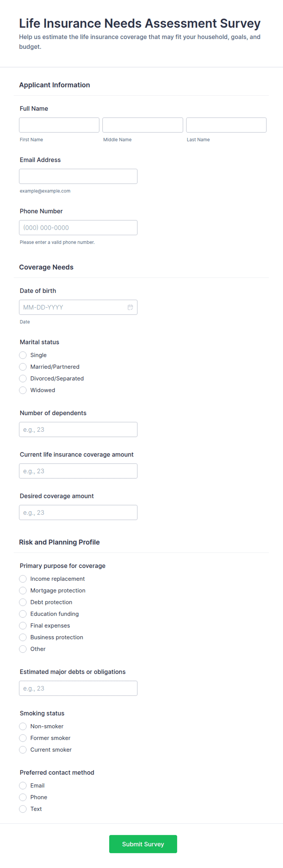The width and height of the screenshot is (283, 868).
Task: Click into the Last Name field
Action: (226, 125)
